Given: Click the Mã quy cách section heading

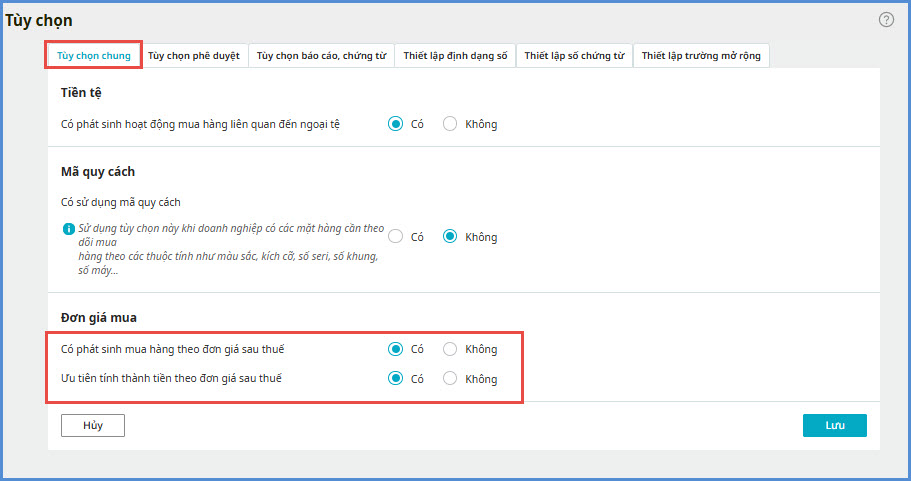Looking at the screenshot, I should pyautogui.click(x=98, y=171).
